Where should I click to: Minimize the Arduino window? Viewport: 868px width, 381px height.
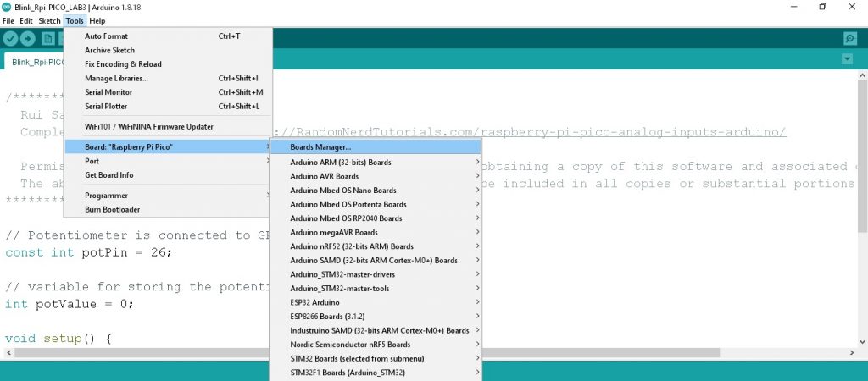[x=793, y=7]
